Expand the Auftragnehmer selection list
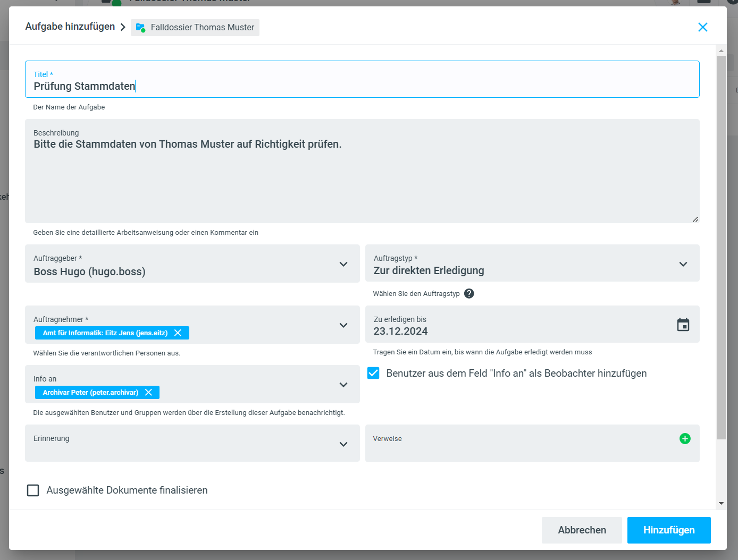 coord(343,325)
